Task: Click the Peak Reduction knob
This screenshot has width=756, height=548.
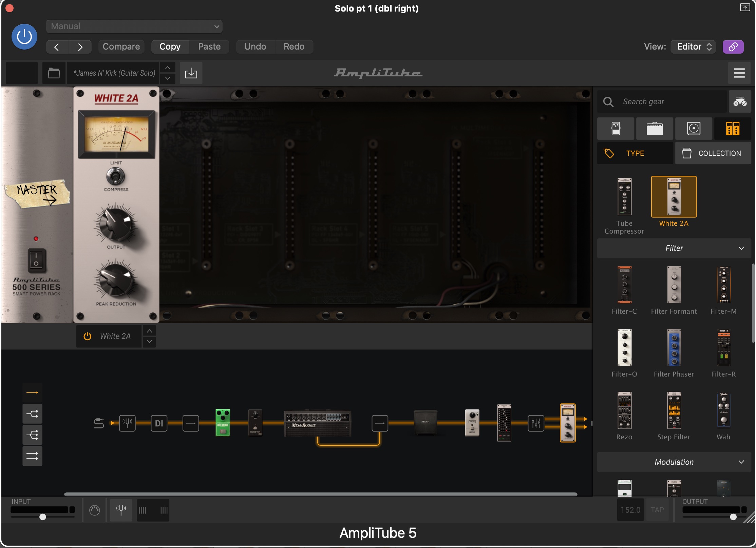Action: click(116, 280)
